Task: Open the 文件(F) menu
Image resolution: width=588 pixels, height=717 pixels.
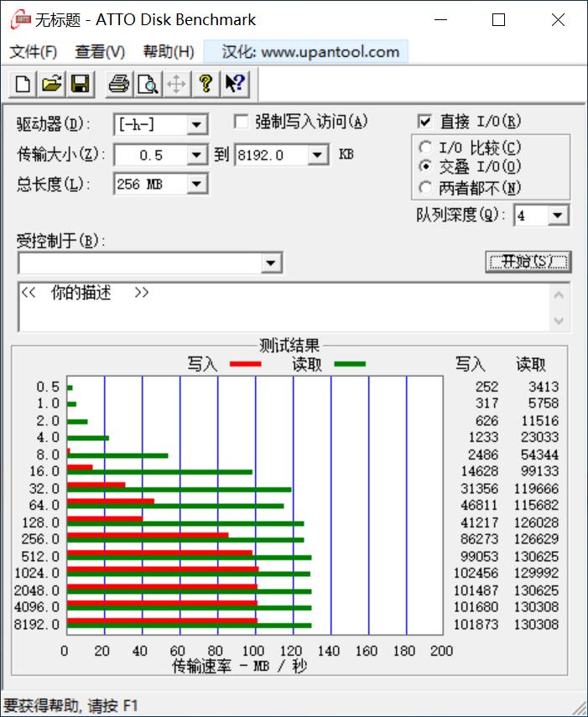Action: point(34,52)
